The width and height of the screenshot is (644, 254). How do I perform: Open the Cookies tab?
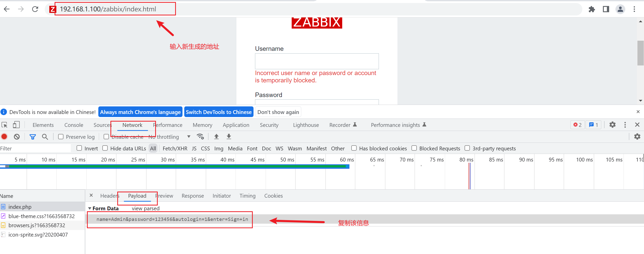(273, 196)
